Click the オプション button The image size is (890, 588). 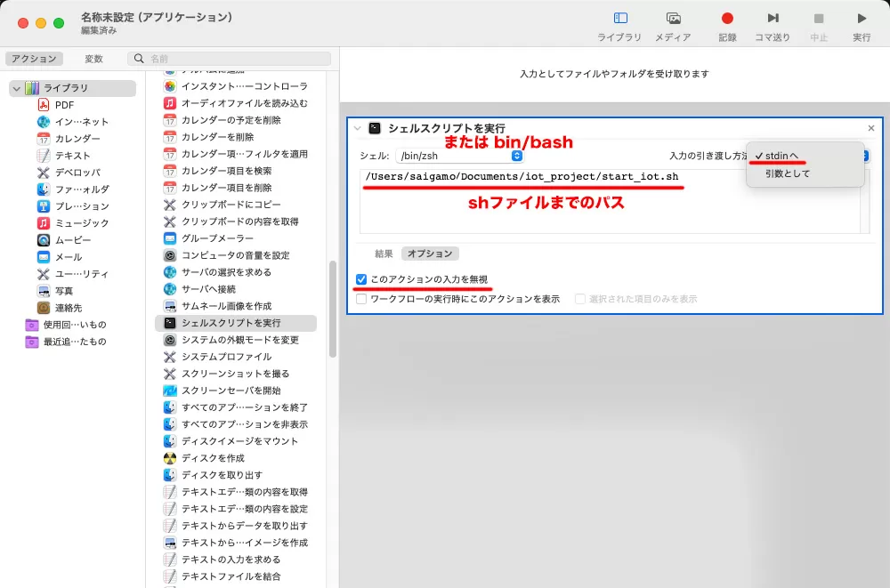coord(429,253)
